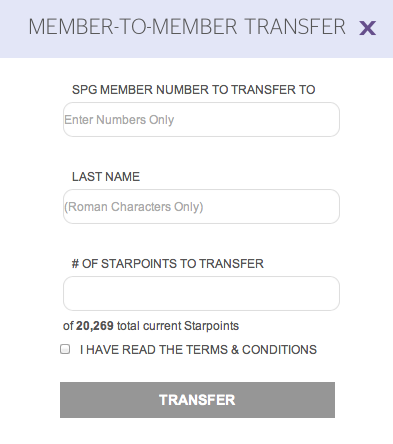393x444 pixels.
Task: Click the 'MEMBER-TO-MEMBER' heading text
Action: (133, 27)
